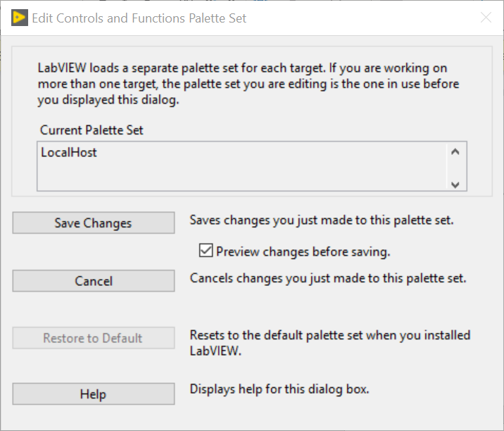This screenshot has width=504, height=431.
Task: Click the Resets to default palette description
Action: point(330,343)
